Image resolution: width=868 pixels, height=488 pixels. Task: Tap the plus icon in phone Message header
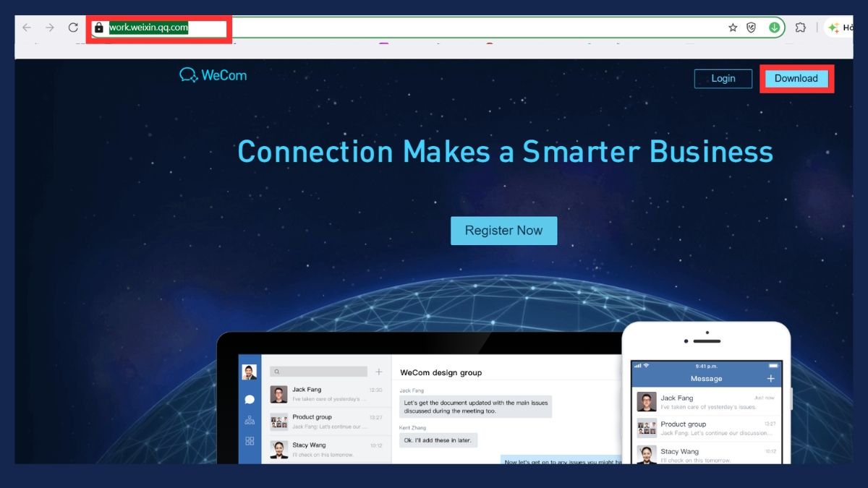pyautogui.click(x=771, y=378)
